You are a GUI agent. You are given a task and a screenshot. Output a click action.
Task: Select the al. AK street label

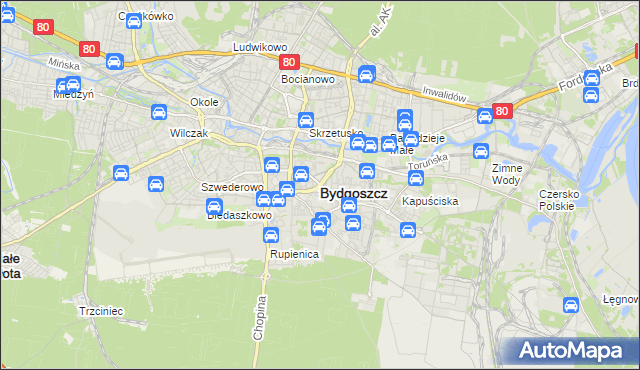click(380, 21)
